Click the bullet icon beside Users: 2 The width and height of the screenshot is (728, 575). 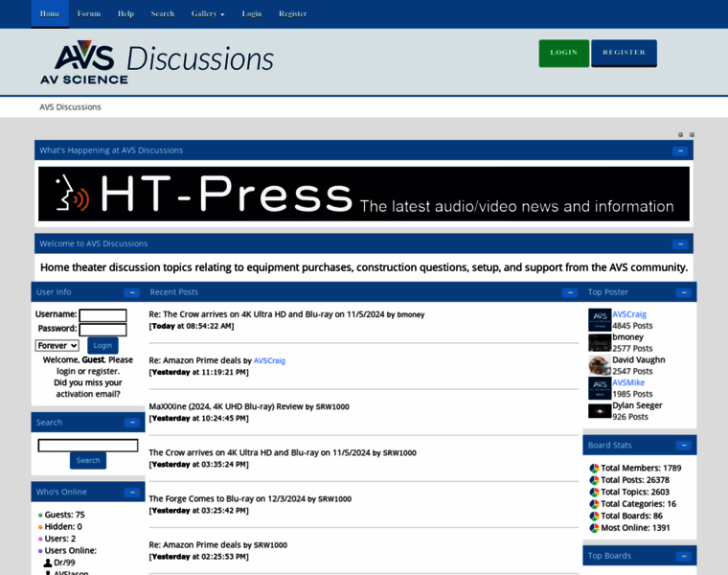click(40, 539)
